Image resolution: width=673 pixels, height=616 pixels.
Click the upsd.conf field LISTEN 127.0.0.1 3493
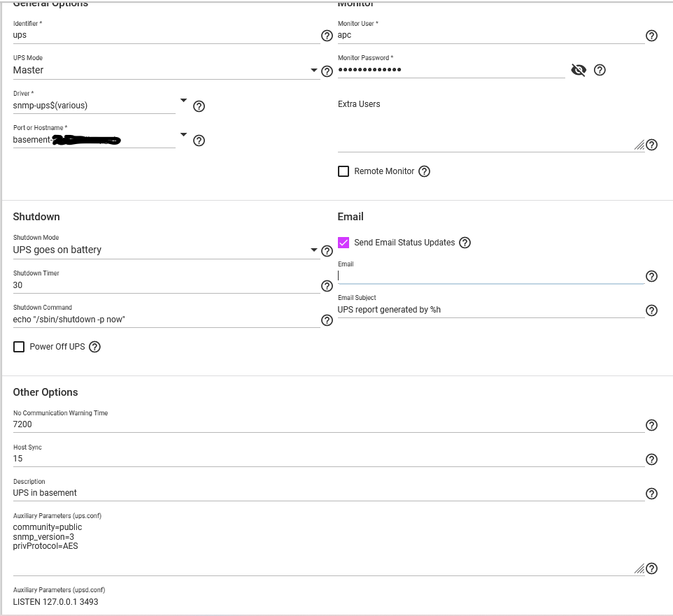pyautogui.click(x=329, y=602)
